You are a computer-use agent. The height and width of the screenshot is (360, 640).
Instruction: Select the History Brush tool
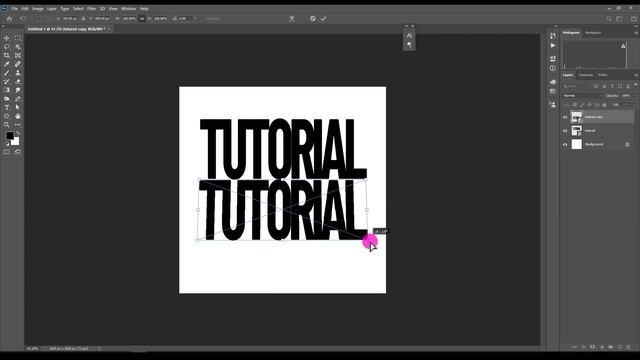[7, 82]
